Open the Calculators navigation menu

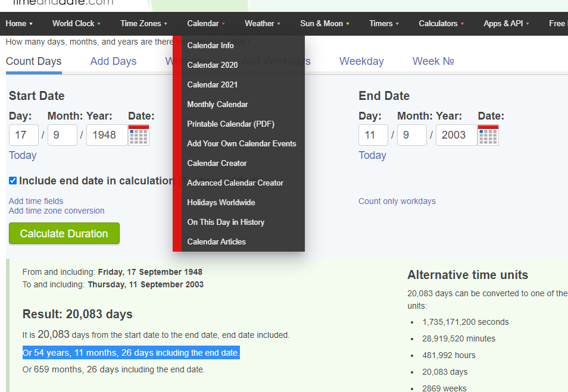pos(441,24)
